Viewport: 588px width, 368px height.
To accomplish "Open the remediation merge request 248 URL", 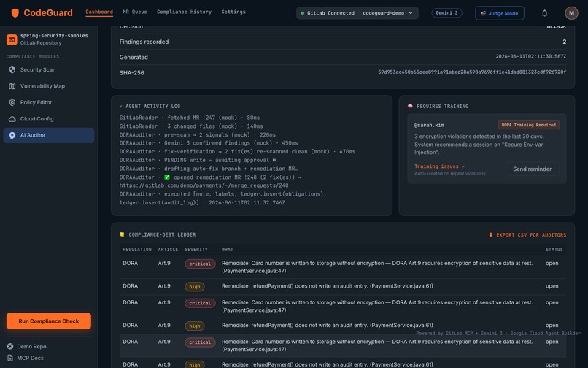I will point(204,185).
